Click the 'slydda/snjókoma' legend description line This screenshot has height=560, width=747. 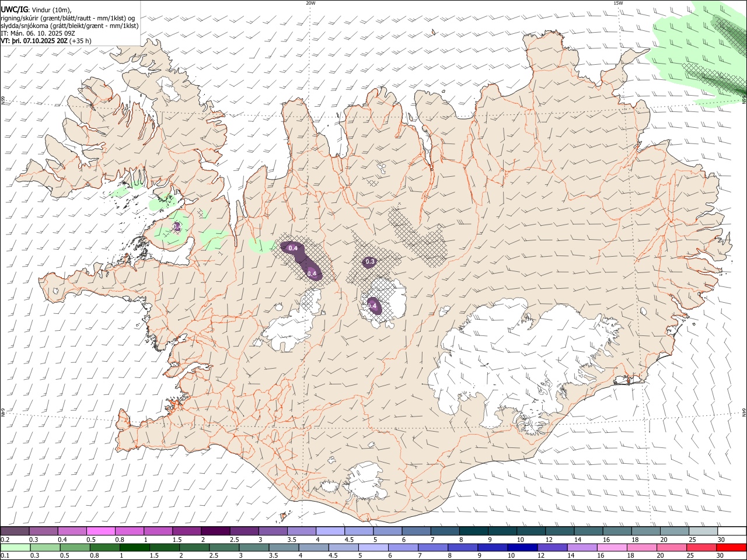tap(70, 26)
